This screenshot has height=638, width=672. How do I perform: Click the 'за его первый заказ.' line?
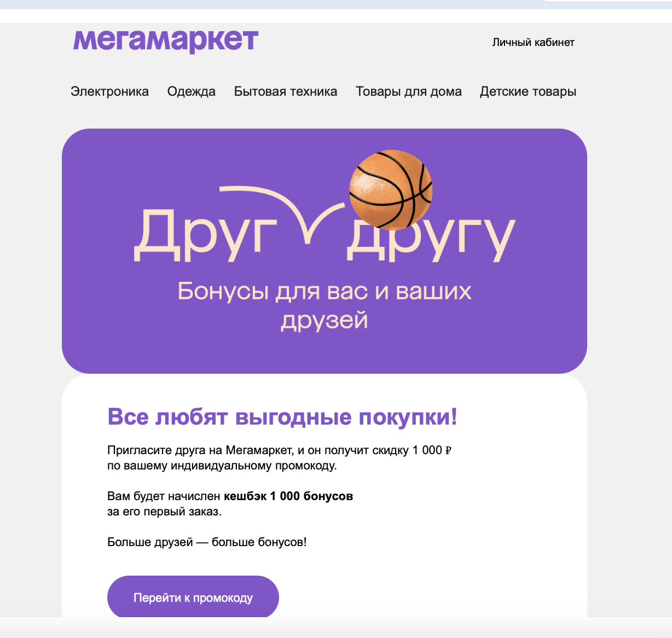[164, 512]
